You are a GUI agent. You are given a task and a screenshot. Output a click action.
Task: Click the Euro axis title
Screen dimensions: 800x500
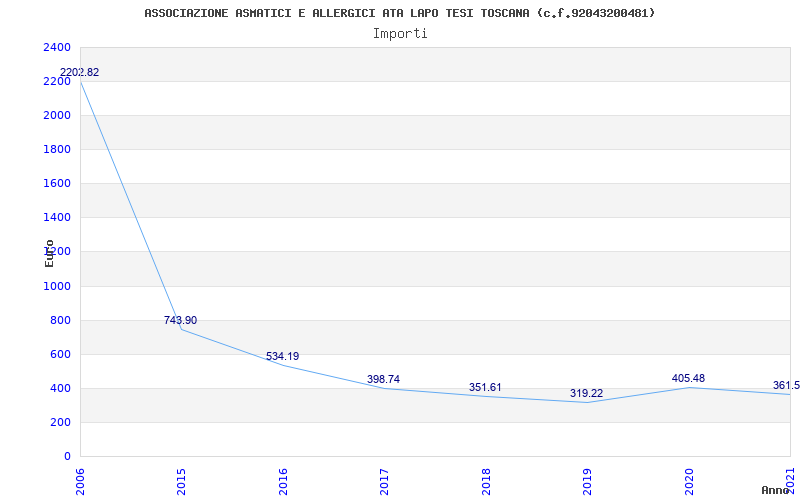(49, 253)
